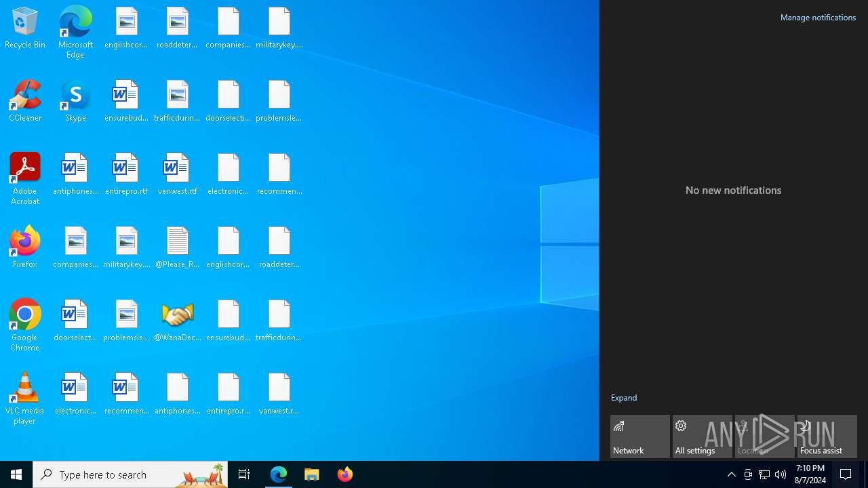
Task: Select the blank ensurebud... file icon
Action: (229, 321)
